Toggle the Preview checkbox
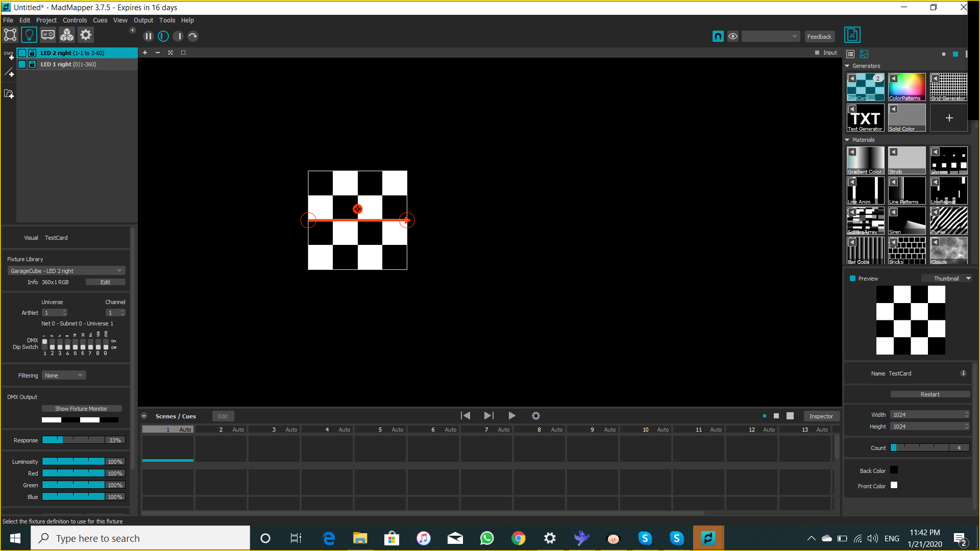This screenshot has width=980, height=551. 852,279
